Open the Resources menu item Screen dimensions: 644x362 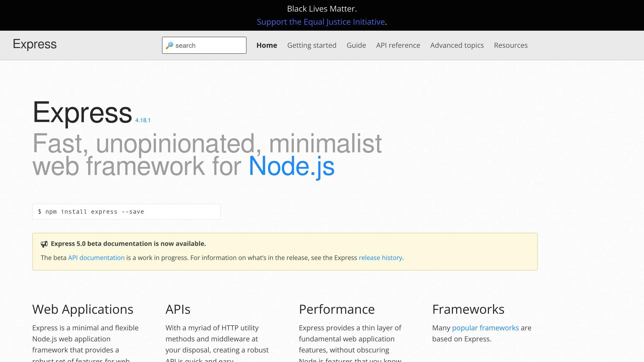coord(511,45)
